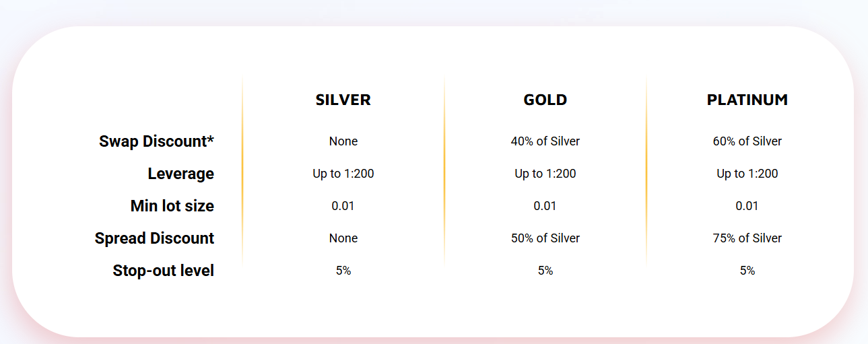This screenshot has height=344, width=868.
Task: Click Gold's 40% of Silver swap value
Action: 545,141
